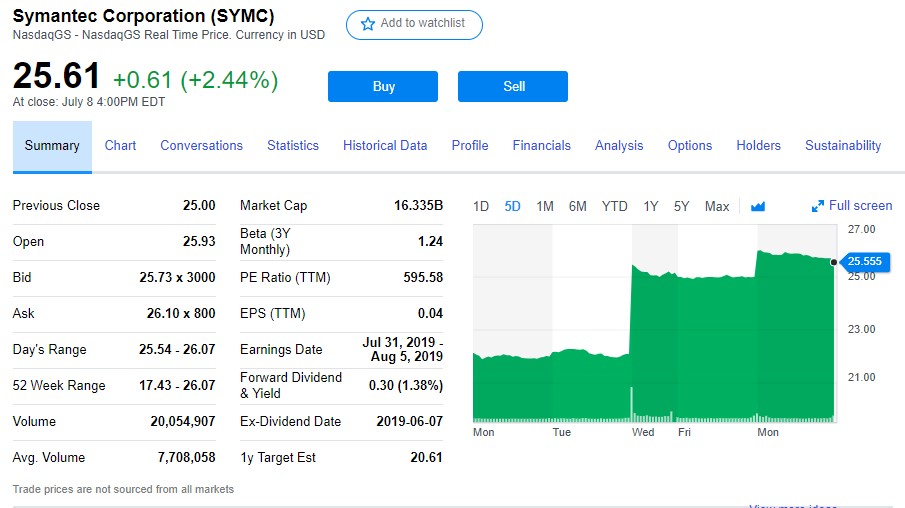This screenshot has height=508, width=905.
Task: Open the Summary tab
Action: click(x=52, y=146)
